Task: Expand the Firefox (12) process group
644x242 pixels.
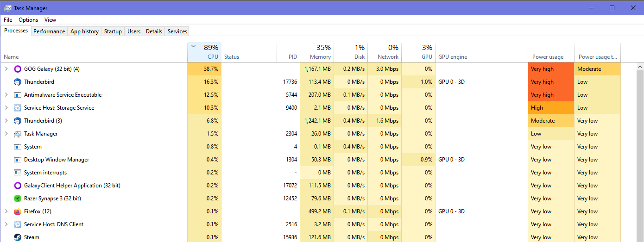Action: click(6, 211)
